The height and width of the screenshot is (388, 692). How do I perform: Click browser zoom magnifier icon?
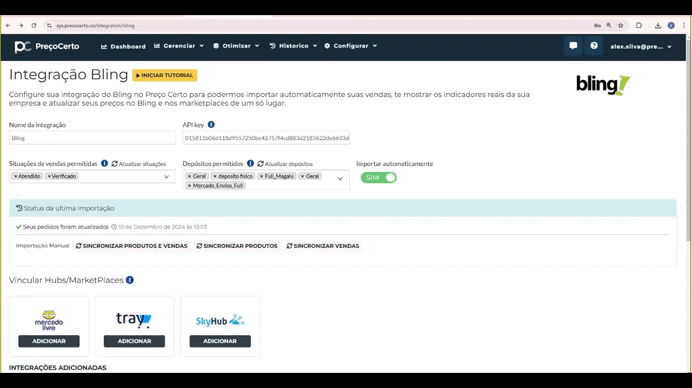point(609,26)
